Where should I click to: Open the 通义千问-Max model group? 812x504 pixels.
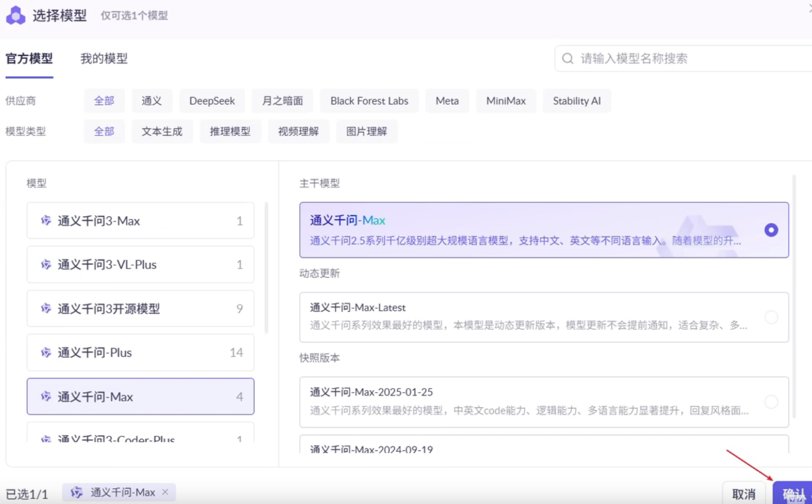(x=140, y=396)
